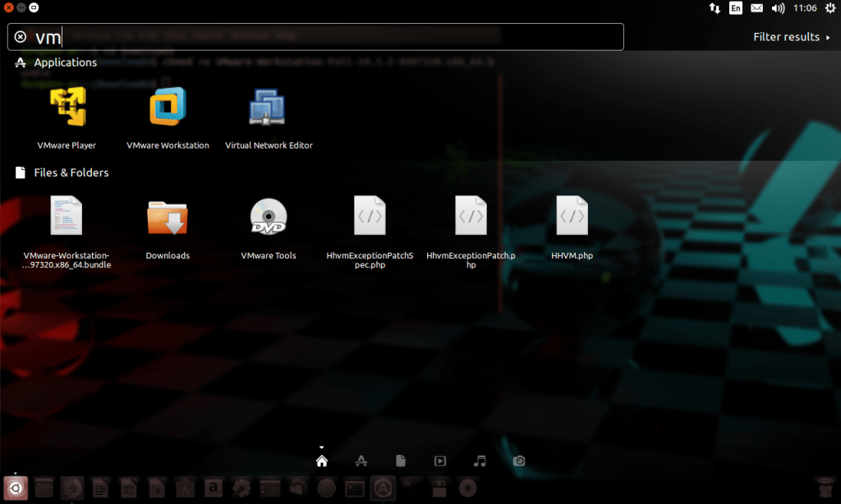
Task: Open LibreOffice Writer from the launcher
Action: point(100,488)
